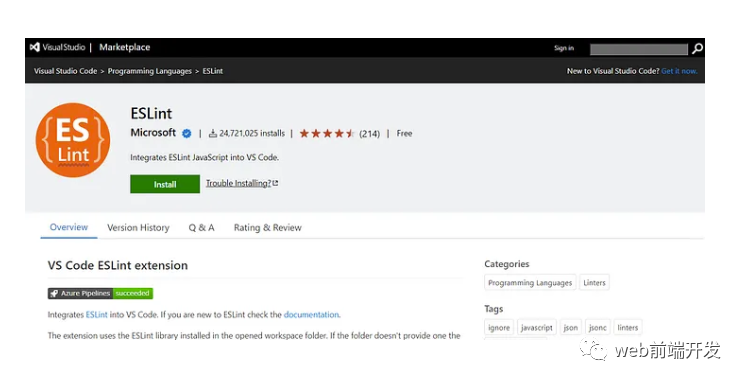
Task: Open the Q & A tab
Action: (201, 228)
